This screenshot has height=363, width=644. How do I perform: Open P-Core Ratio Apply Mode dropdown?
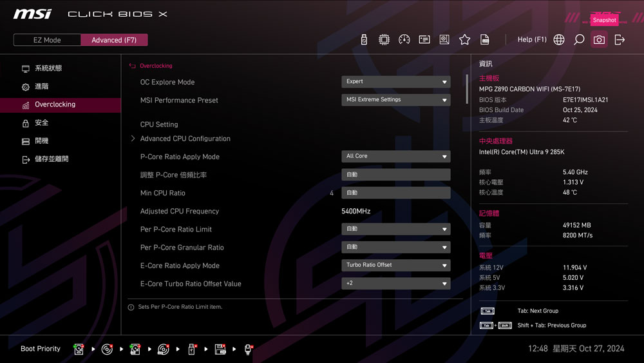(396, 156)
